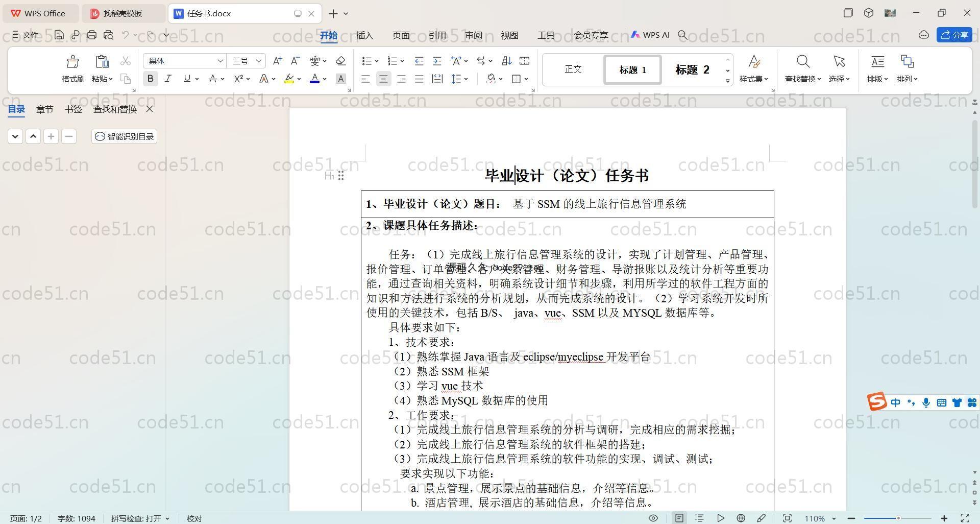Expand the spell check (拼写检查) dropdown
The image size is (980, 524).
pyautogui.click(x=167, y=518)
